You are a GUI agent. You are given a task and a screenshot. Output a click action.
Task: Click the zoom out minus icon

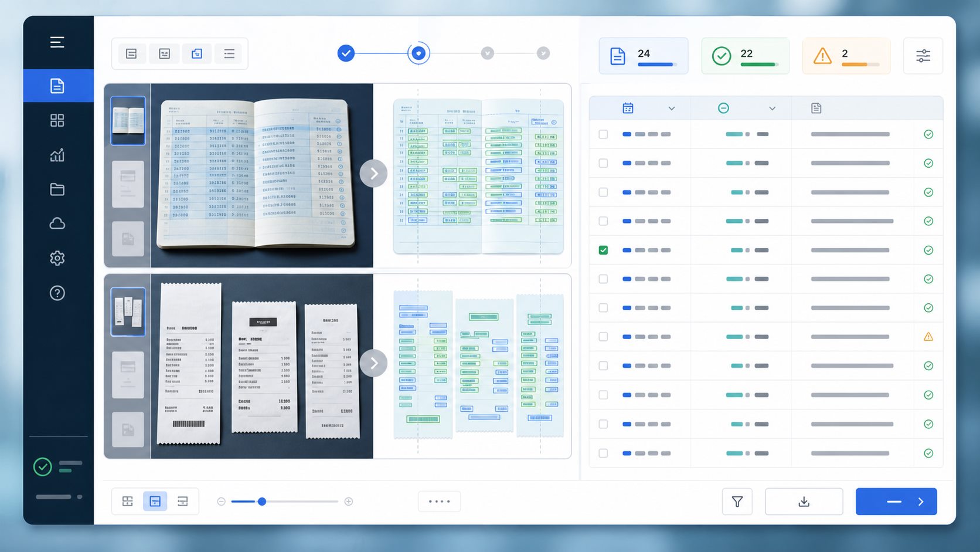point(221,502)
